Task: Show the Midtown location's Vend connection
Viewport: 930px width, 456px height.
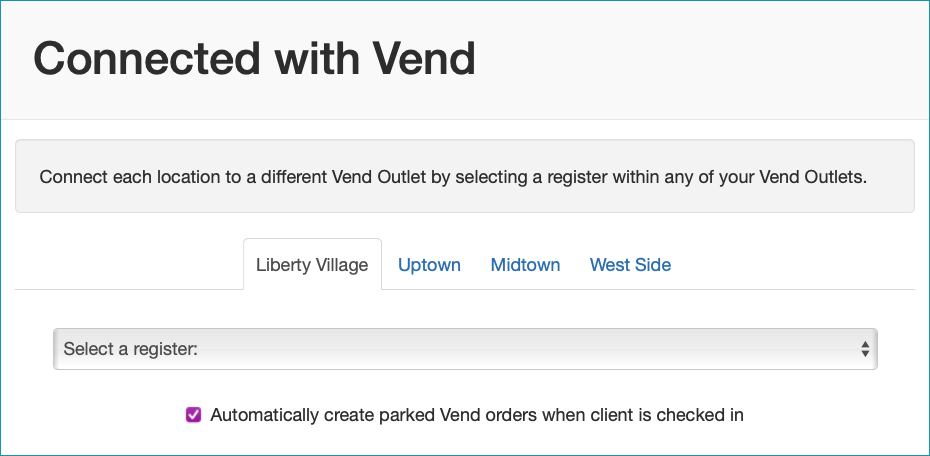Action: 525,265
